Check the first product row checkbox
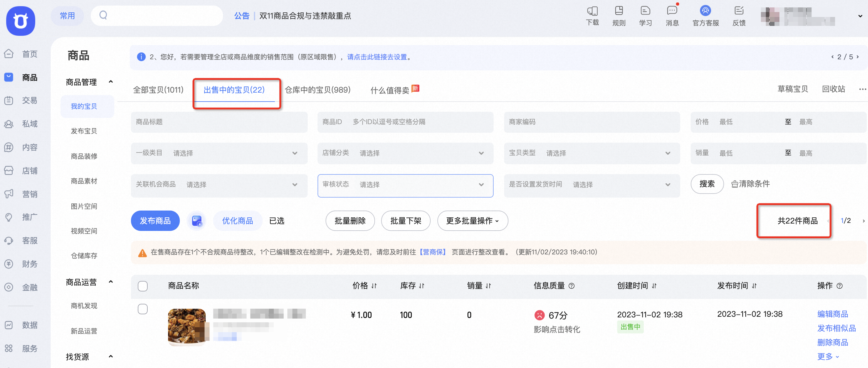The height and width of the screenshot is (368, 868). 142,309
